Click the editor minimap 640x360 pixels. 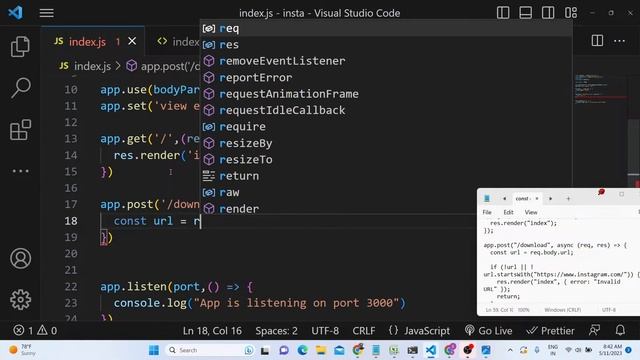click(600, 89)
